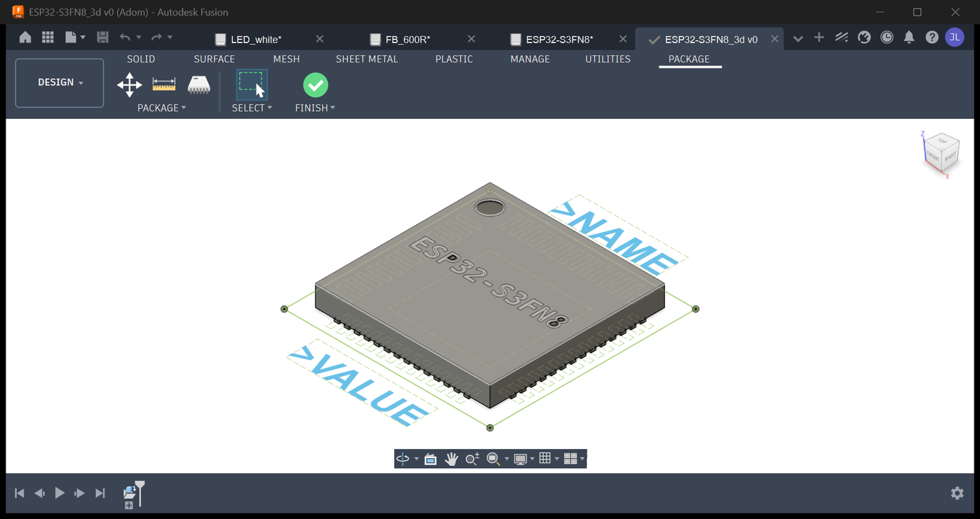Open the DESIGN workspace dropdown

[59, 83]
